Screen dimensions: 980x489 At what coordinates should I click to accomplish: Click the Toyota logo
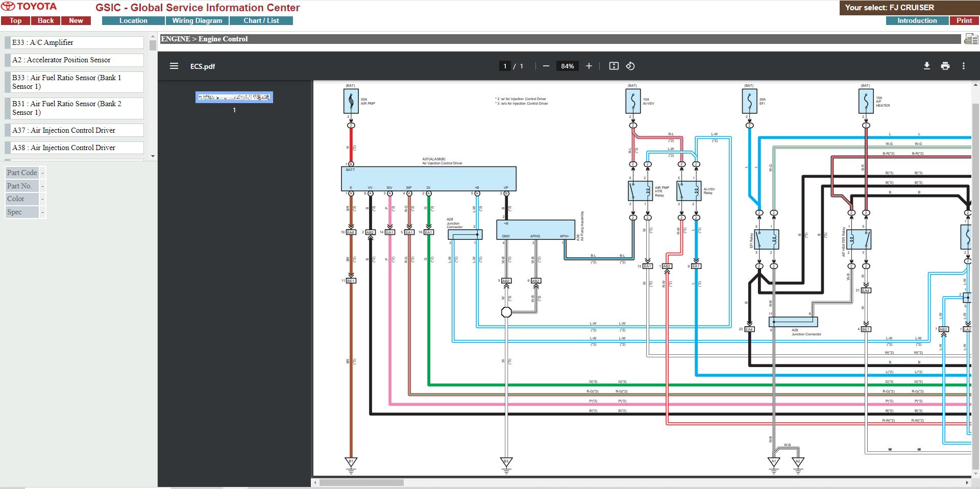[29, 7]
